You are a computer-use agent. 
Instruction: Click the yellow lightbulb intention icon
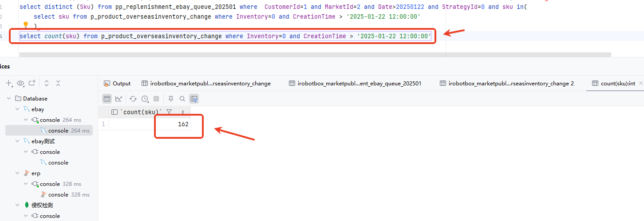26,25
